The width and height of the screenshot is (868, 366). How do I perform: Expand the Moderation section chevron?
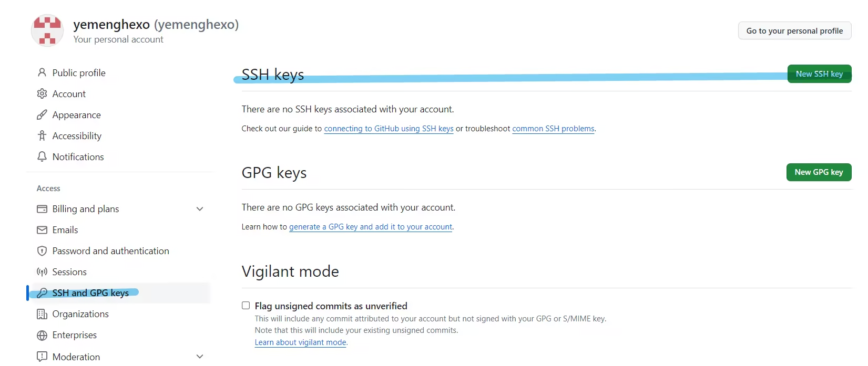pos(200,357)
